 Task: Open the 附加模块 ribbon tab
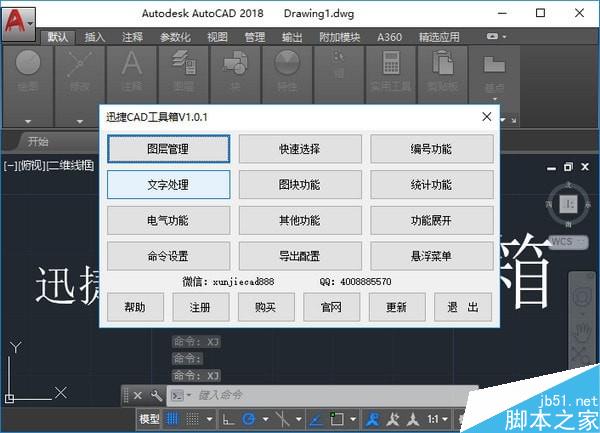pos(340,37)
